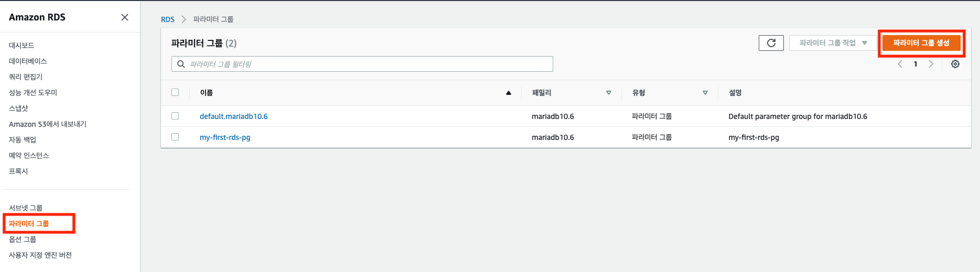The width and height of the screenshot is (980, 272).
Task: Open 성능 개선 도우미 in sidebar
Action: pyautogui.click(x=33, y=93)
